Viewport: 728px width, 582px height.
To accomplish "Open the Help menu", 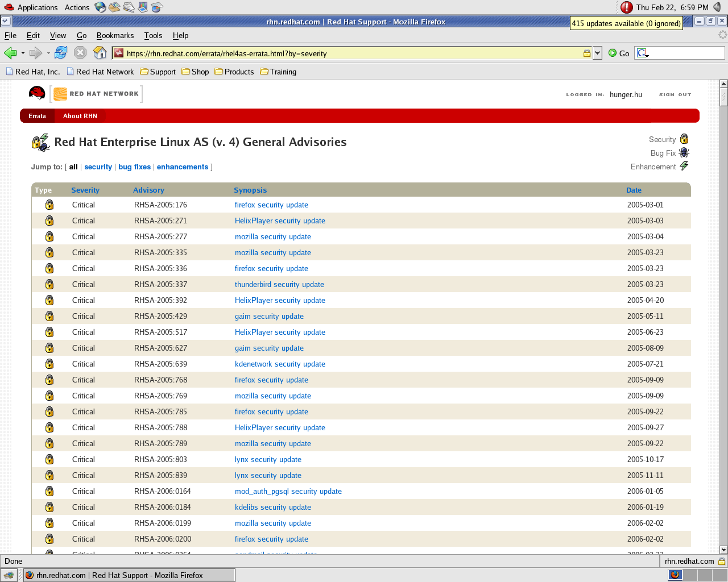I will pyautogui.click(x=181, y=35).
